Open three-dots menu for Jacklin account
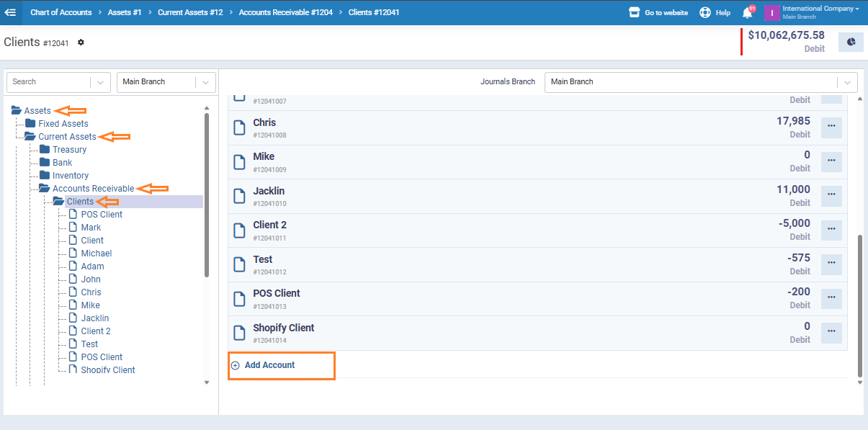This screenshot has width=868, height=430. pyautogui.click(x=831, y=197)
